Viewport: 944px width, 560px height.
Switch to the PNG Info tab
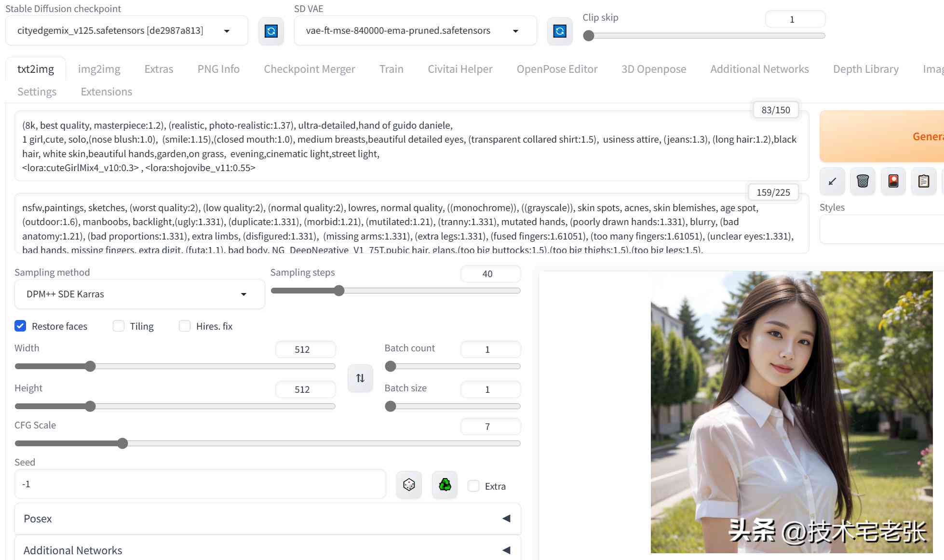(x=218, y=68)
